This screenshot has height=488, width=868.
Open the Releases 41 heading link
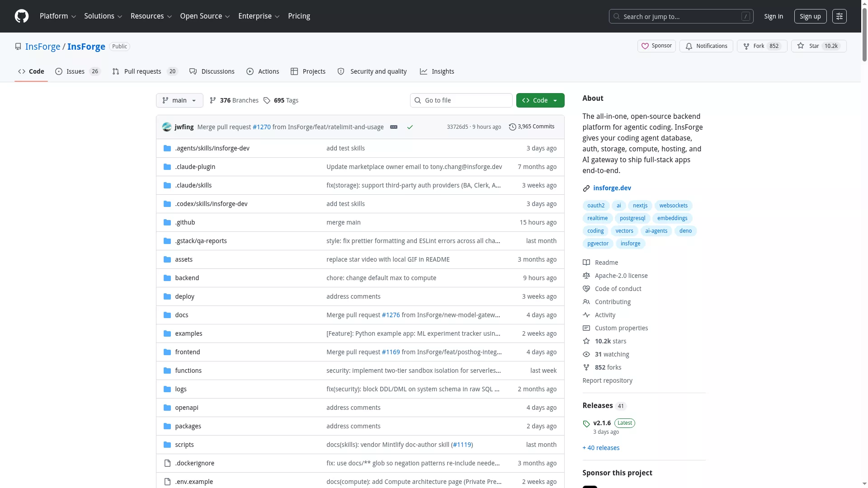click(604, 406)
